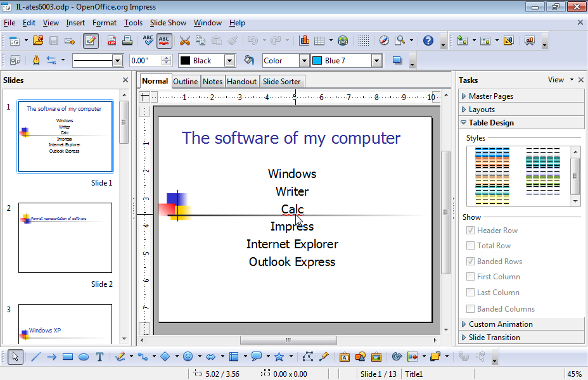This screenshot has height=380, width=588.
Task: Enable the Banded Columns checkbox
Action: click(x=470, y=309)
